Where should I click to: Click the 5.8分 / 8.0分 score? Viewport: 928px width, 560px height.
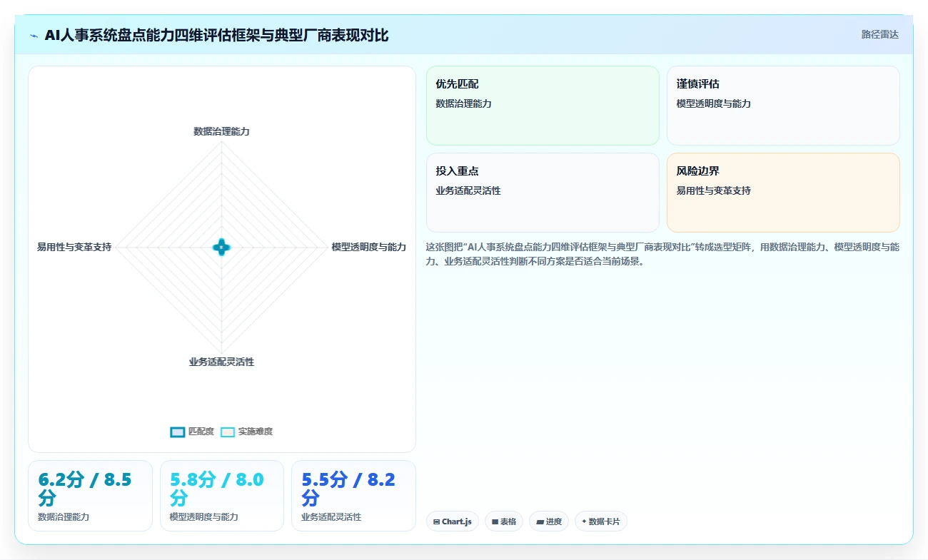click(217, 489)
